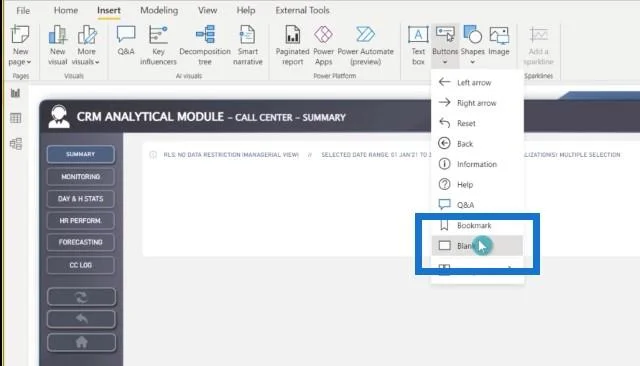Switch to Data table view in sidebar

16,118
